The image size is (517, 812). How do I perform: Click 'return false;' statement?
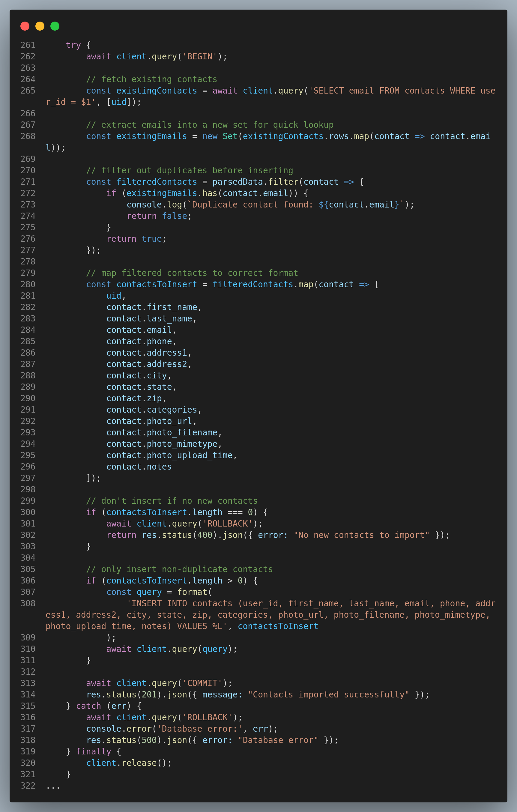(159, 216)
